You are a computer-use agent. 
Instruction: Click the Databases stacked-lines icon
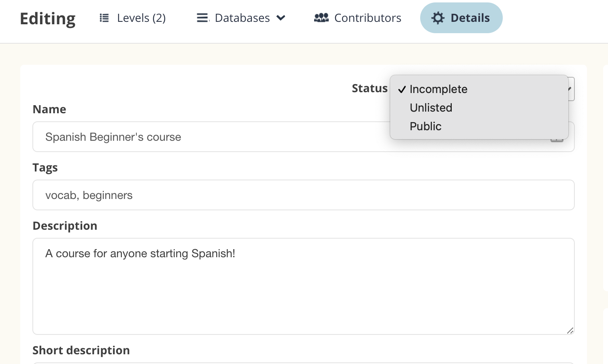pyautogui.click(x=202, y=18)
